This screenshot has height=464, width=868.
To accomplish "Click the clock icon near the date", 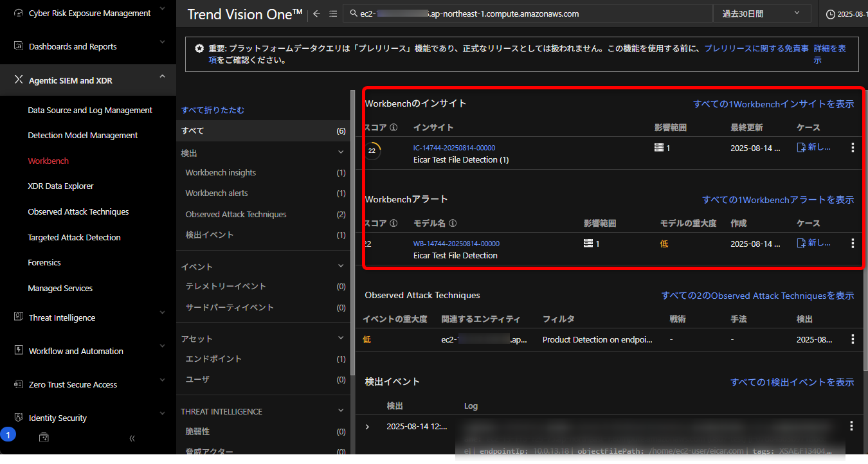I will pyautogui.click(x=830, y=13).
